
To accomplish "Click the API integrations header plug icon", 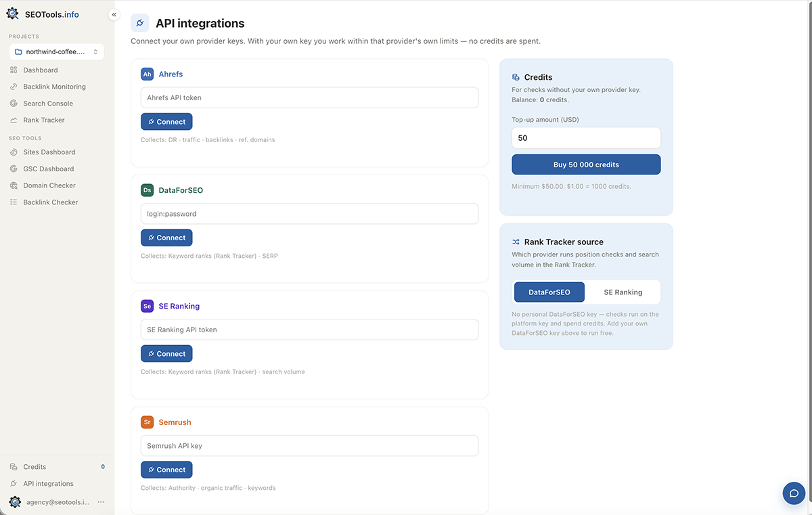I will pyautogui.click(x=140, y=23).
